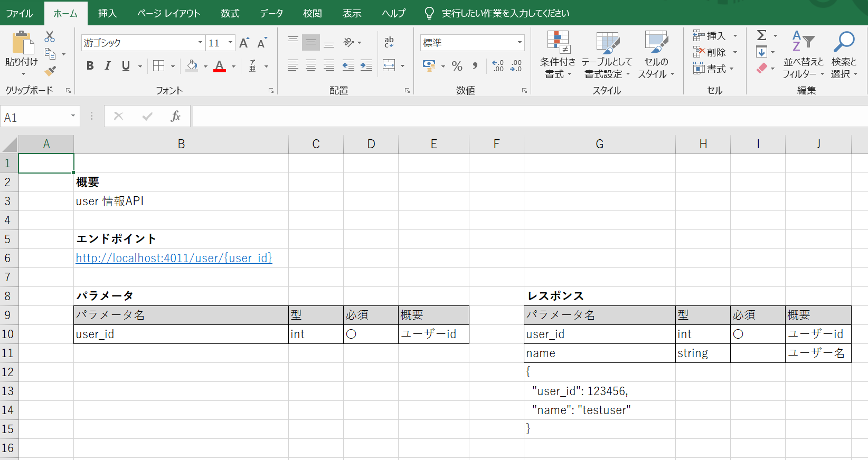Apply percent style number format
This screenshot has height=460, width=868.
[457, 66]
